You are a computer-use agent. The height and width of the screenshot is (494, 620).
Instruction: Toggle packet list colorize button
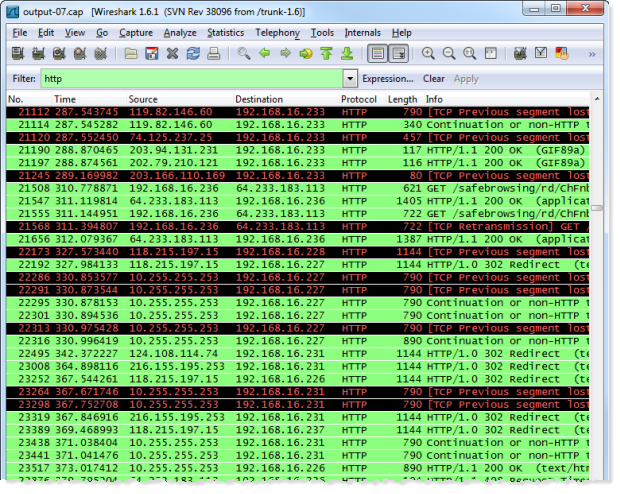(377, 53)
